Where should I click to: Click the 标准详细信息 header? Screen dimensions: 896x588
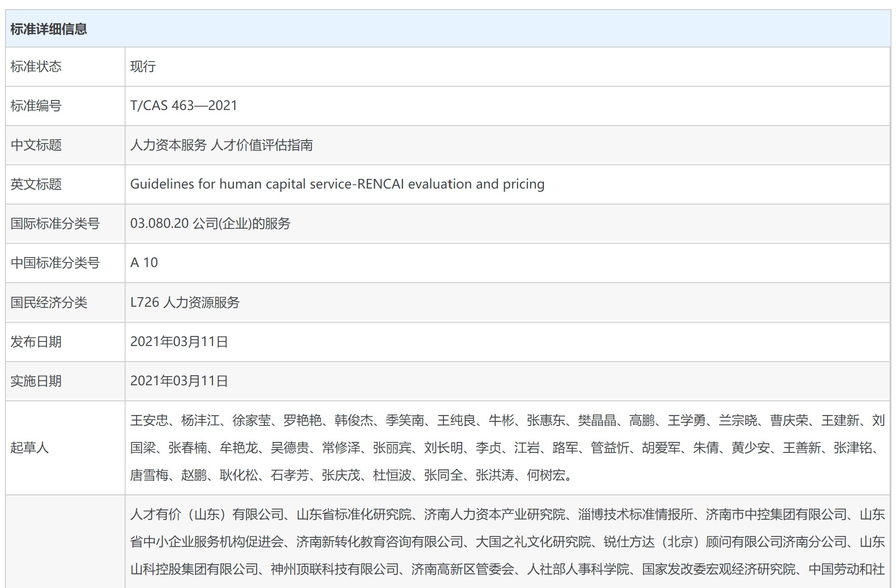48,29
